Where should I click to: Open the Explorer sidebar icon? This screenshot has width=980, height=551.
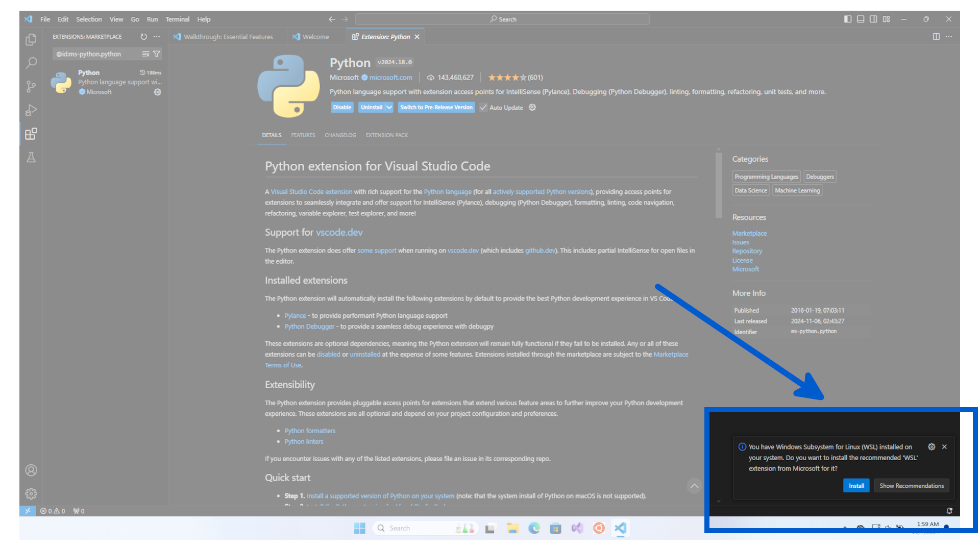31,39
